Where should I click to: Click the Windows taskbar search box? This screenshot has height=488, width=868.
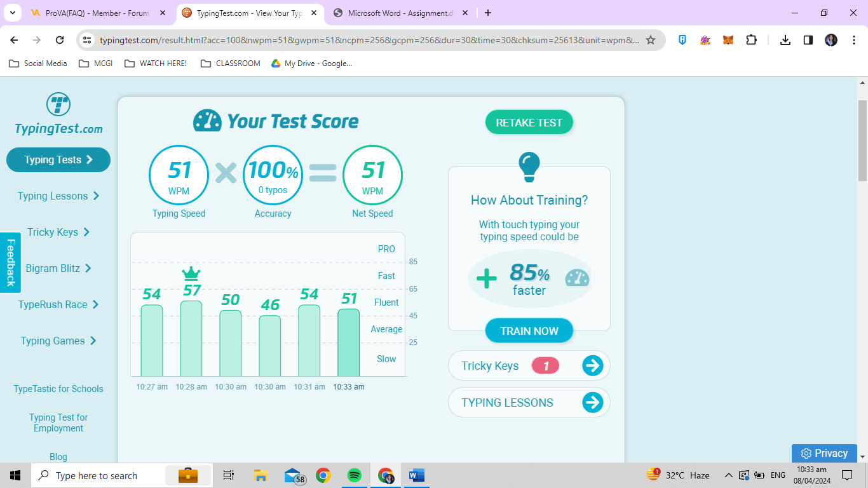click(121, 475)
